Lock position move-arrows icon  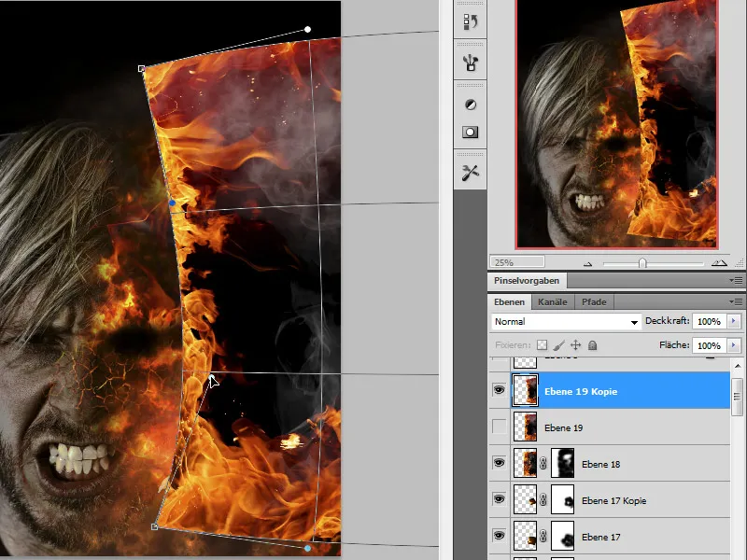point(575,345)
